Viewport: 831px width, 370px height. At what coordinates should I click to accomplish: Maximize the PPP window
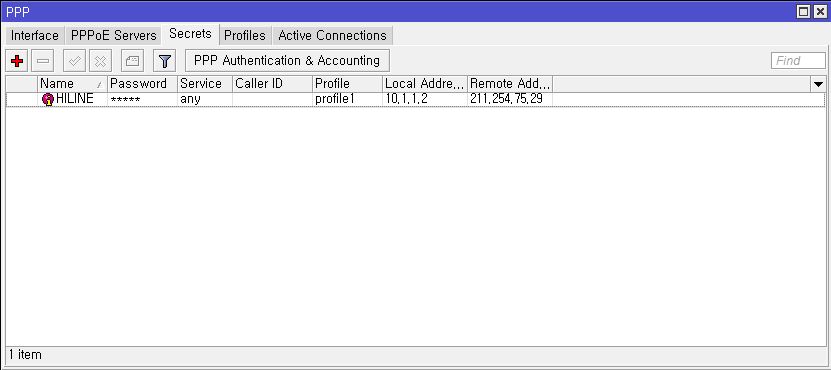[803, 12]
